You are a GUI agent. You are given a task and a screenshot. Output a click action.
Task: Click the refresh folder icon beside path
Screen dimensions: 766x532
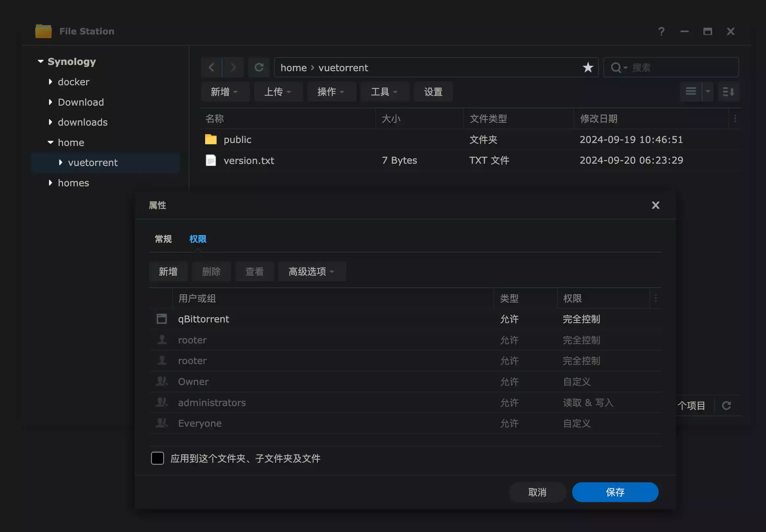point(259,68)
